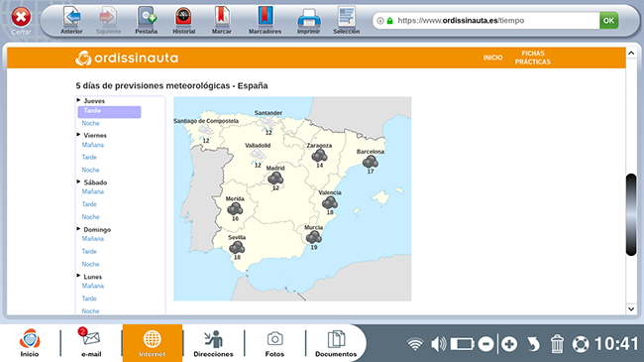Click the Valladolid rain cloud icon
The height and width of the screenshot is (362, 644).
click(258, 156)
